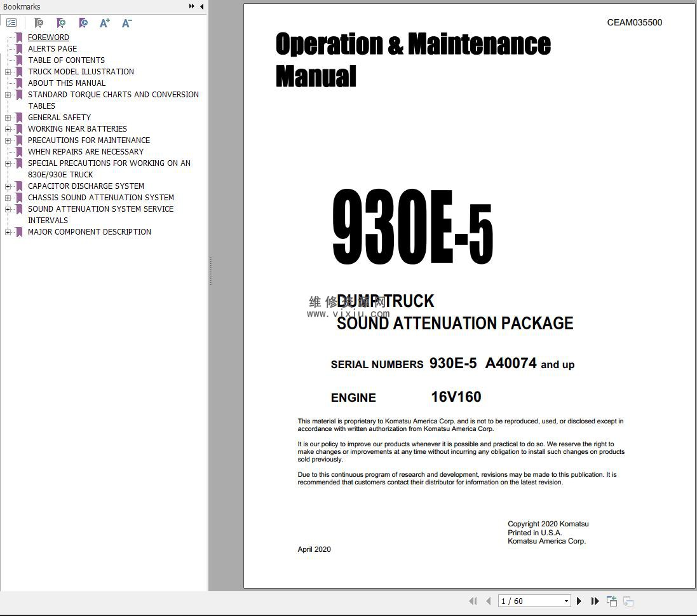Click WHEN REPAIRS ARE NECESSARY ribbon icon

19,152
